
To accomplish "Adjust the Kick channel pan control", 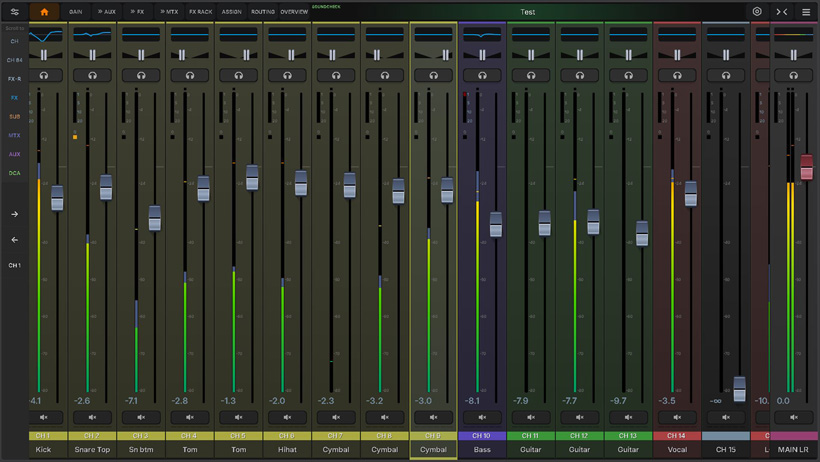I will 44,54.
